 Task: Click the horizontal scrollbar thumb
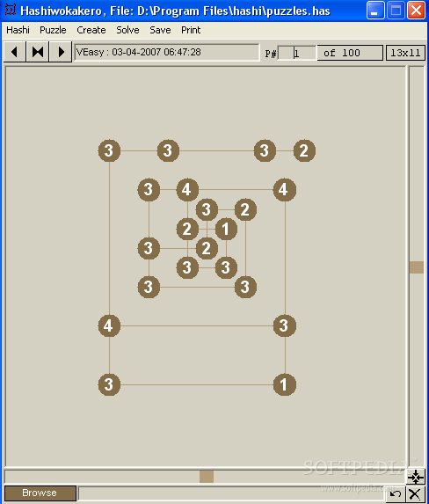coord(207,477)
